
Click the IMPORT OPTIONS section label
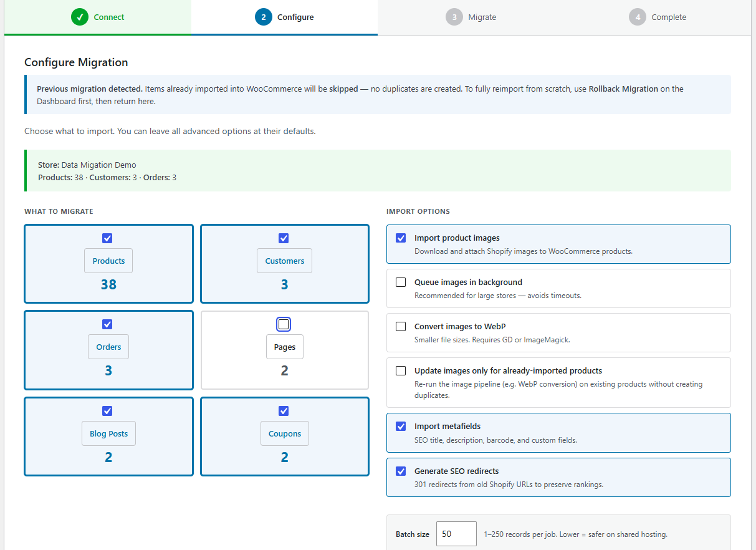pyautogui.click(x=418, y=211)
